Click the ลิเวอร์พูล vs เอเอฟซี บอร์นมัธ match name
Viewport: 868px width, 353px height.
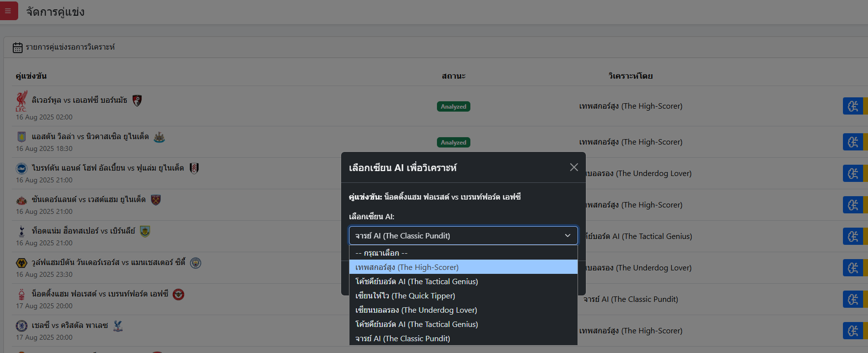click(79, 100)
